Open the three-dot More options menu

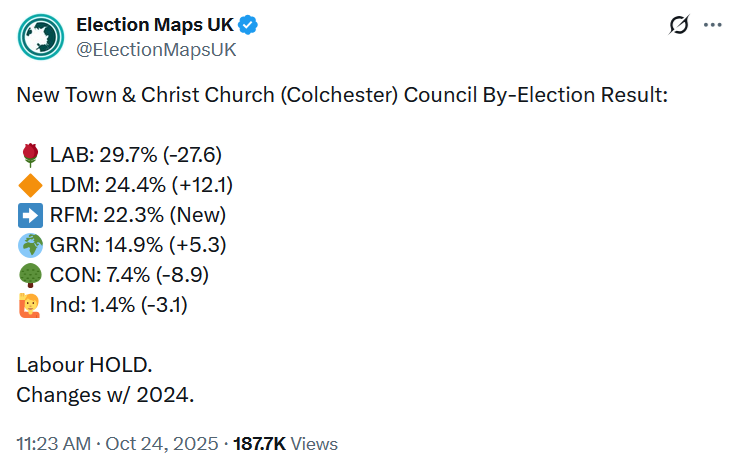(712, 25)
